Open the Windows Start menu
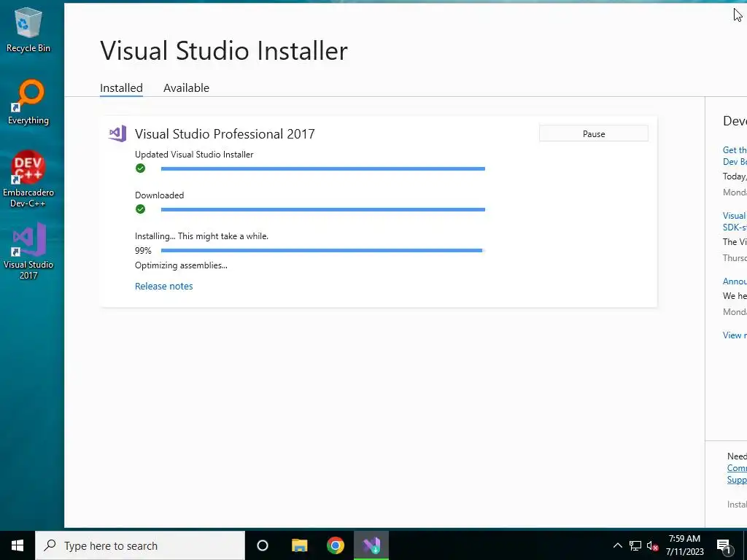The image size is (747, 560). [18, 545]
